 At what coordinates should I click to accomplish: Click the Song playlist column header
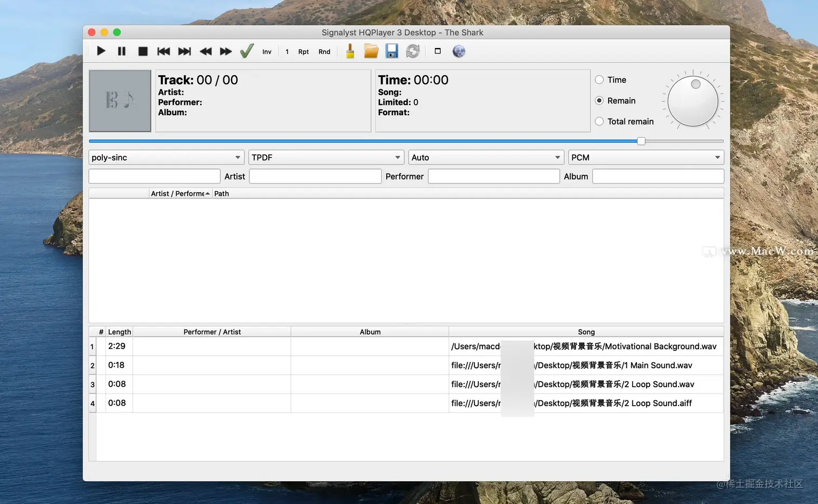586,332
